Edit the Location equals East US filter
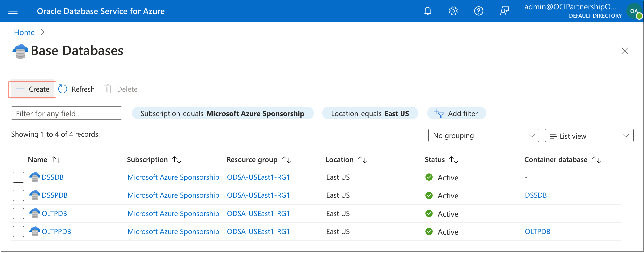The height and width of the screenshot is (253, 644). [370, 113]
